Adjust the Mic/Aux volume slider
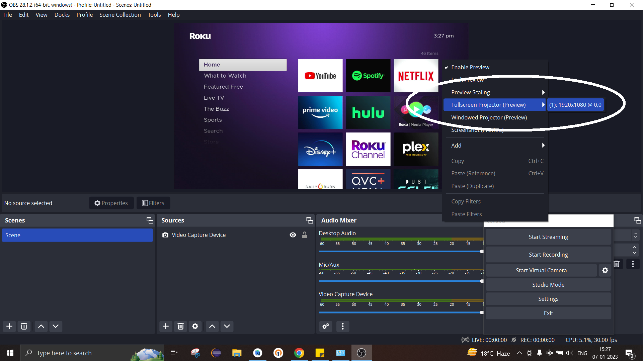The height and width of the screenshot is (364, 644). (x=402, y=282)
